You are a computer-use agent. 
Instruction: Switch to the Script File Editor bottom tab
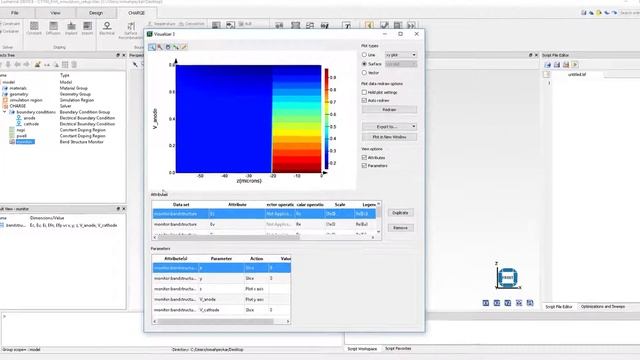coord(559,307)
